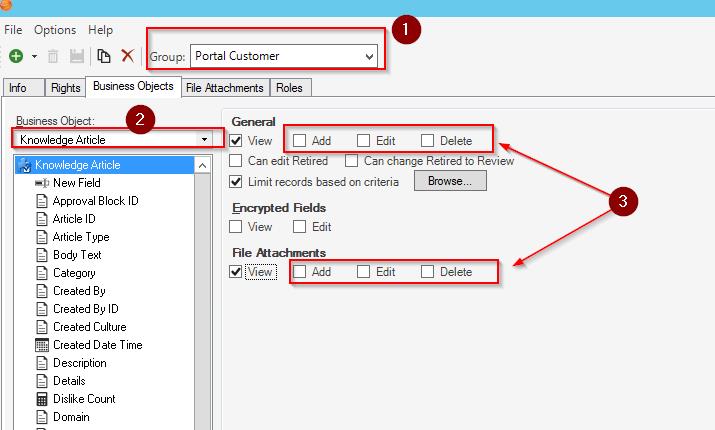Select the Dislike Count calculator icon
The height and width of the screenshot is (430, 715).
pos(42,399)
